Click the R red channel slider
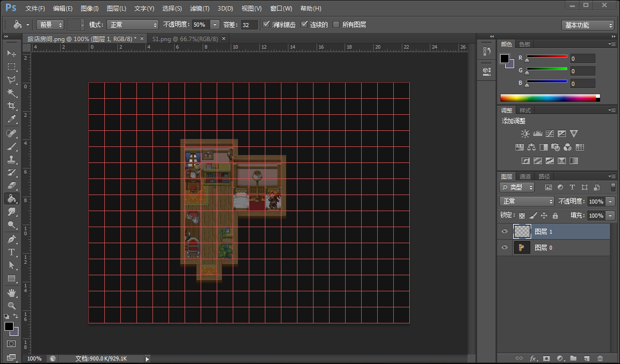The image size is (620, 364). (547, 56)
